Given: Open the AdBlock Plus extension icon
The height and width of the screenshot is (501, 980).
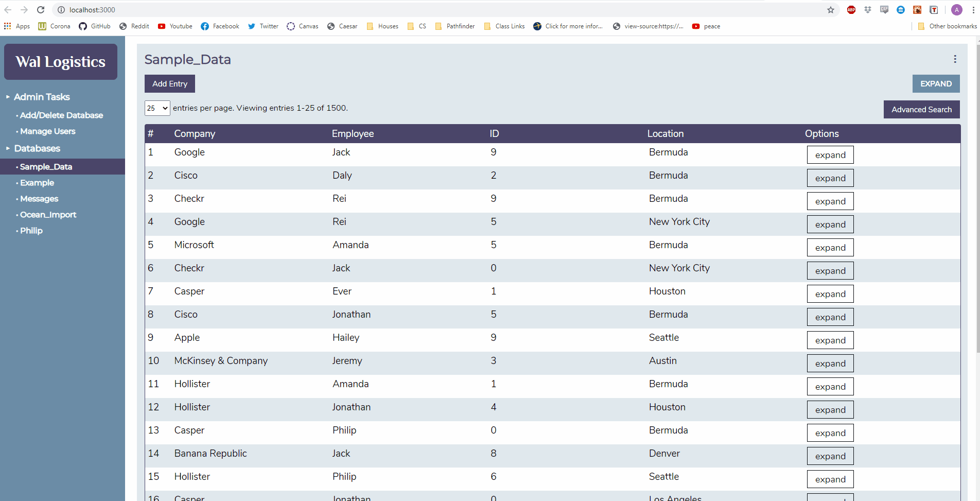Looking at the screenshot, I should [x=851, y=10].
